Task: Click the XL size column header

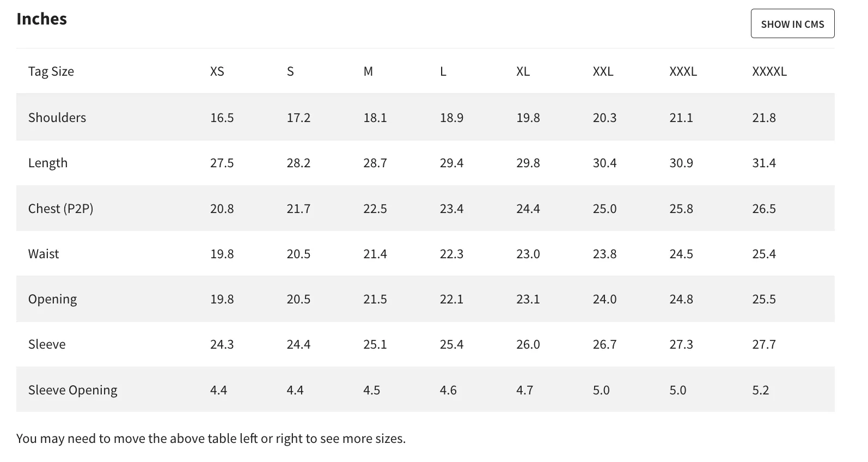Action: pos(523,71)
